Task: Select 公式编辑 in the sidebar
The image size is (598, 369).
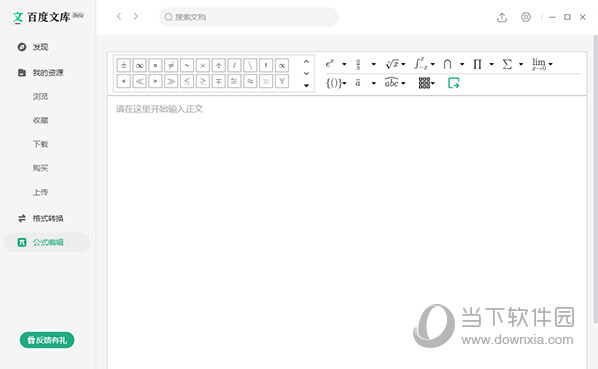Action: tap(47, 242)
